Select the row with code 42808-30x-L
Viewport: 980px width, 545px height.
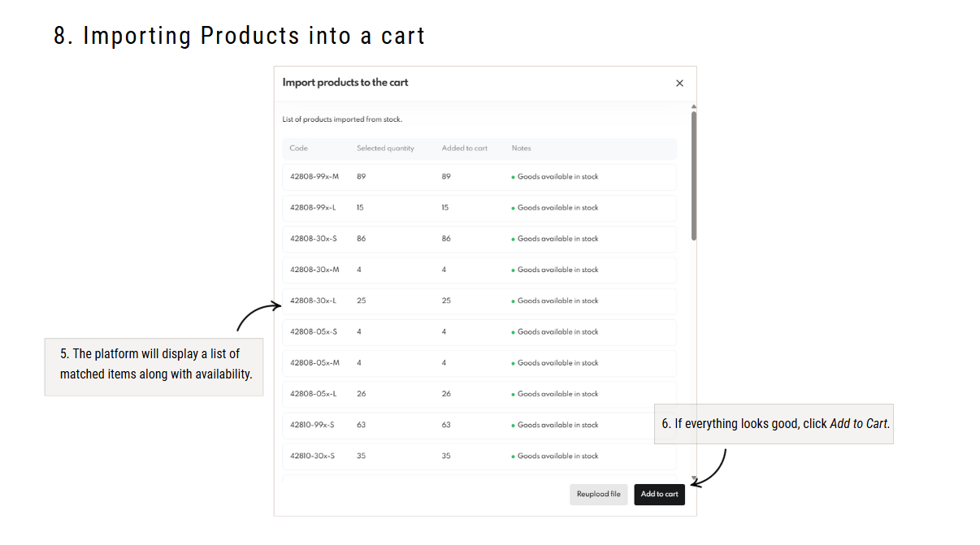click(x=479, y=301)
